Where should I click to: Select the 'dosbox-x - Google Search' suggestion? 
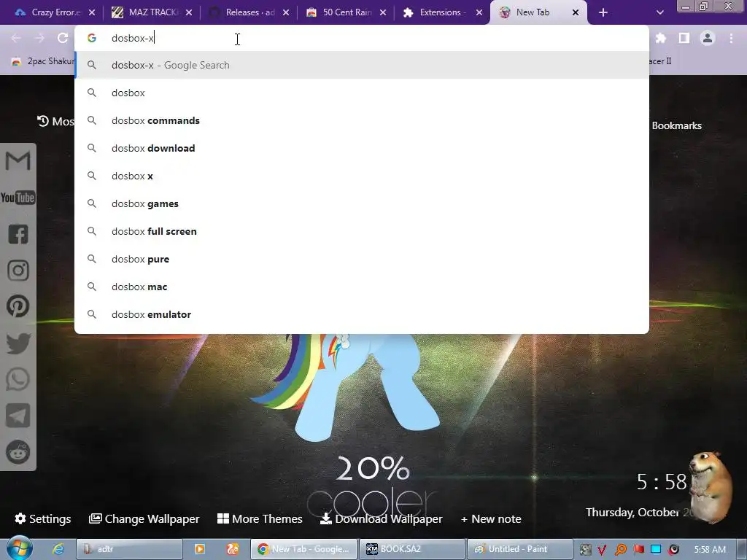pos(362,65)
